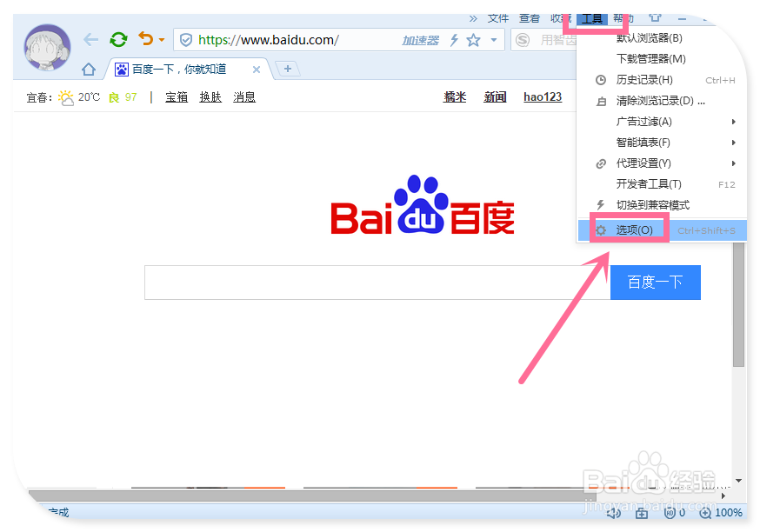Image resolution: width=760 pixels, height=532 pixels.
Task: Click the weather sun icon
Action: coord(65,97)
